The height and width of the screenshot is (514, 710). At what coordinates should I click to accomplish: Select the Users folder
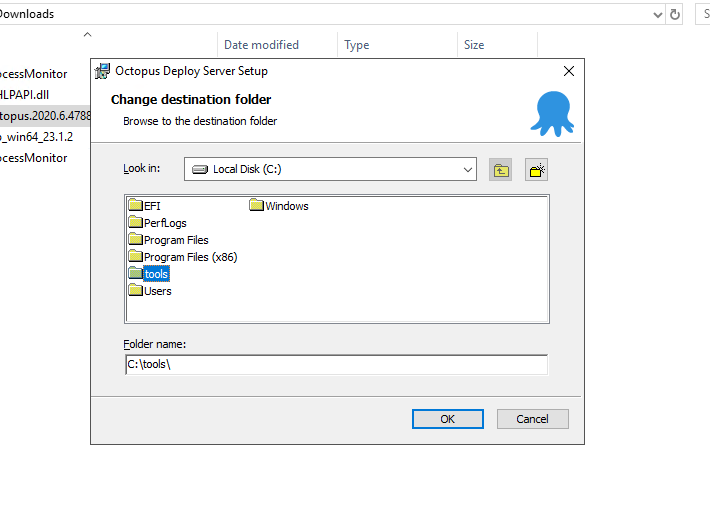157,291
